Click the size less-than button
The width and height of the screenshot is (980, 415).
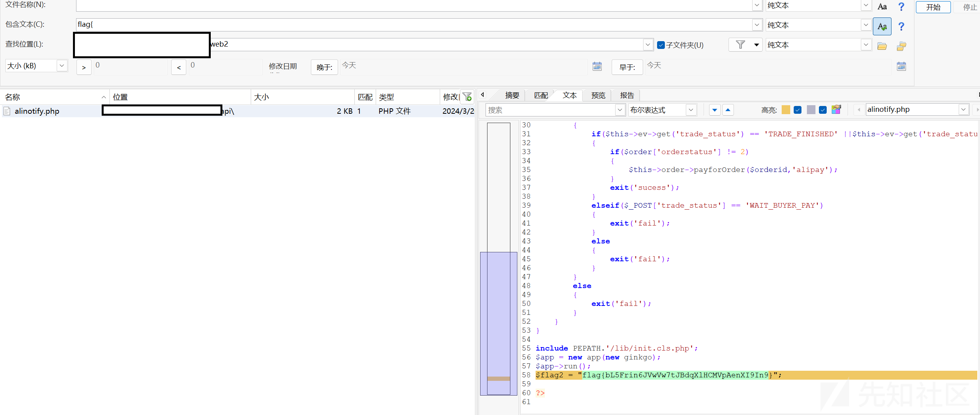[179, 67]
